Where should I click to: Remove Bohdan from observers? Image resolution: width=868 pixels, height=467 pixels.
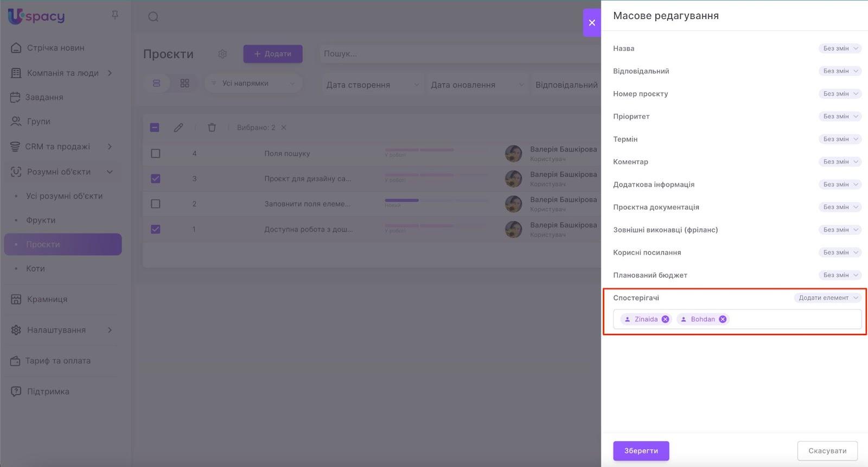723,319
